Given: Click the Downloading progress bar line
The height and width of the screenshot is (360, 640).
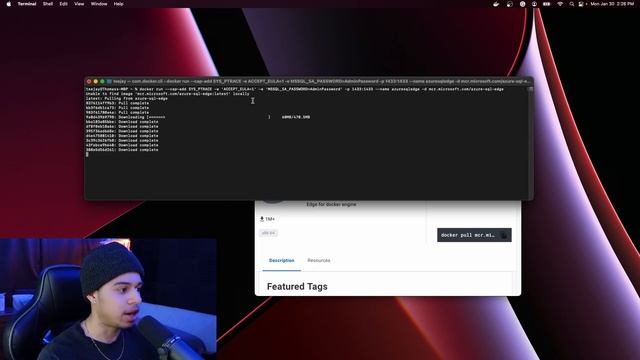Looking at the screenshot, I should coord(198,117).
